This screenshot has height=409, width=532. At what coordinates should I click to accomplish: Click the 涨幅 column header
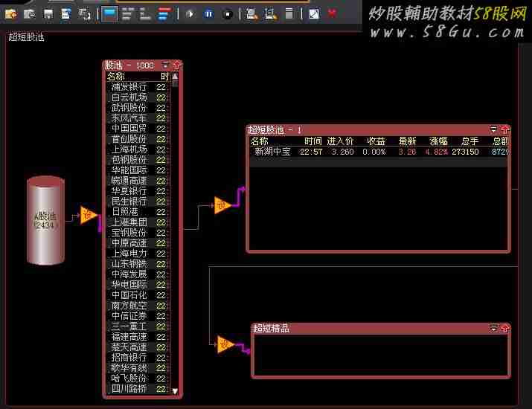pos(438,141)
